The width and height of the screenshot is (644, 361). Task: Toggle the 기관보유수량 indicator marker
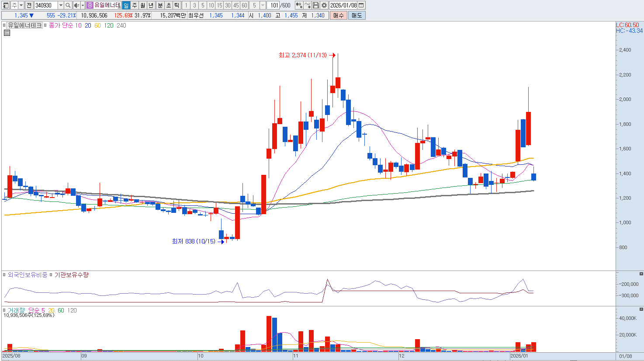[51, 275]
